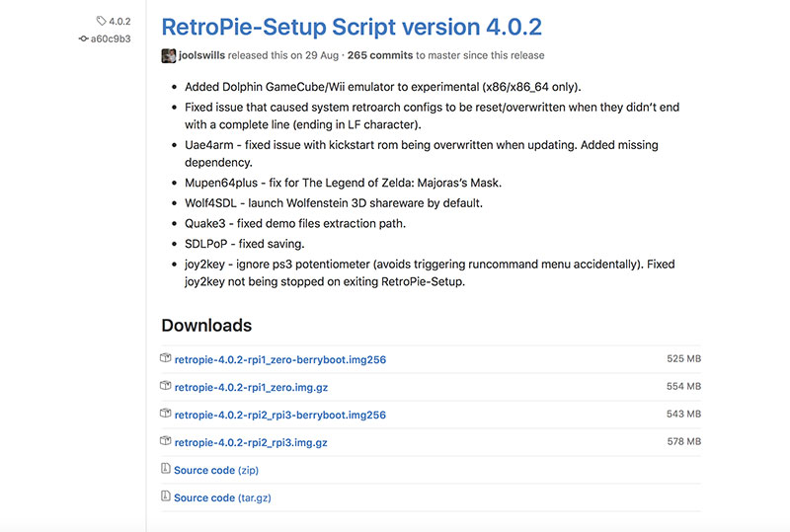
Task: Click the joolswills avatar image
Action: (169, 55)
